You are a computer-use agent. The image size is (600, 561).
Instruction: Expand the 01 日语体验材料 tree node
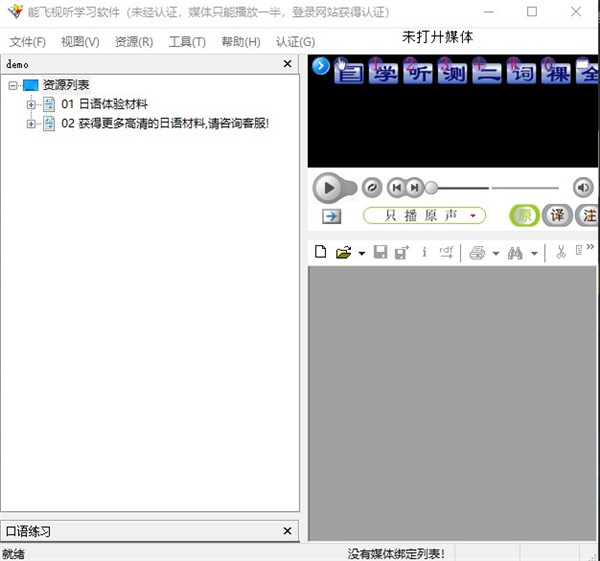pyautogui.click(x=31, y=104)
